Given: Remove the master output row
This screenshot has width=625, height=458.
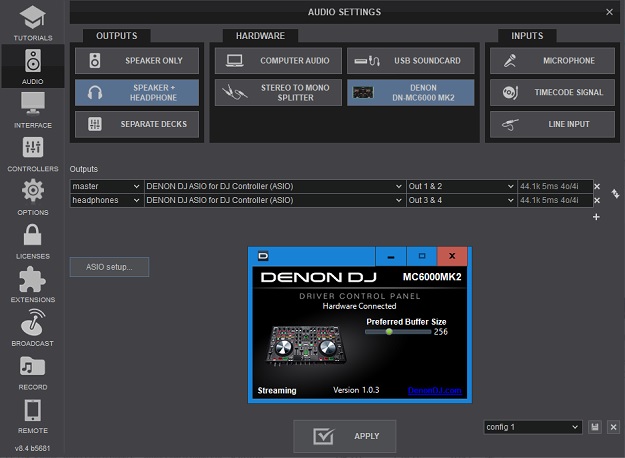Looking at the screenshot, I should pos(597,187).
